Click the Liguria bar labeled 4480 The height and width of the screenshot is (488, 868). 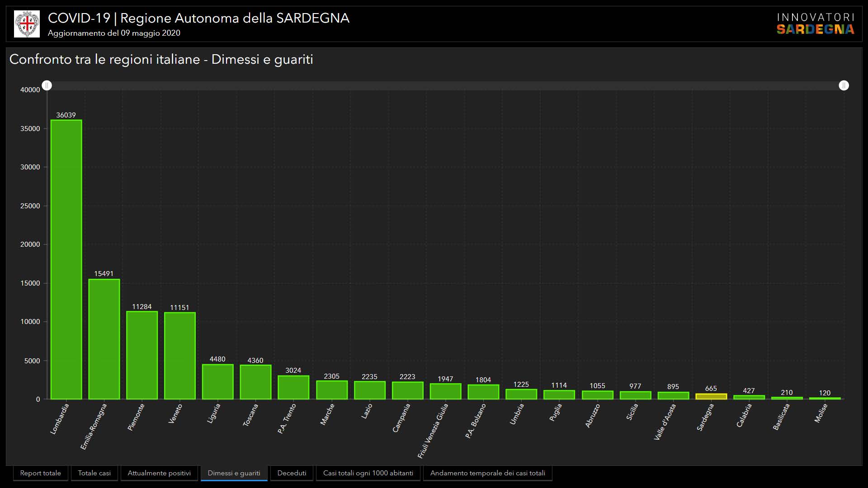[217, 382]
